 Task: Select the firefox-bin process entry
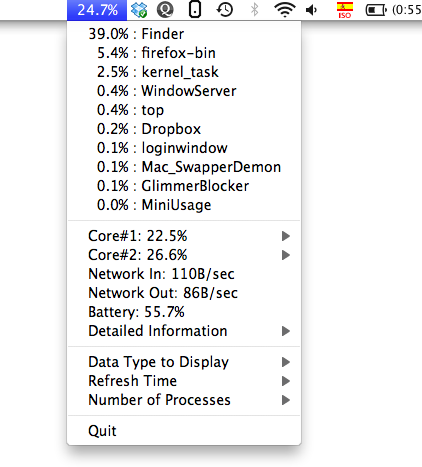184,53
